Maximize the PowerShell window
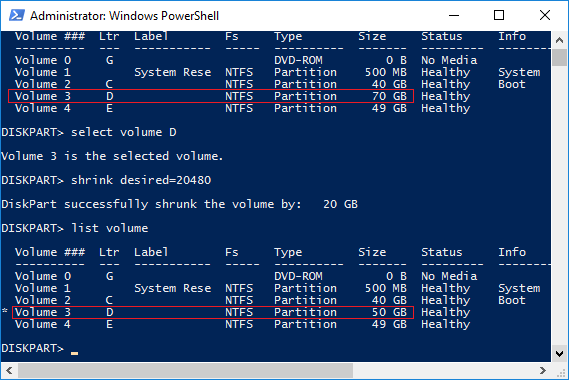The height and width of the screenshot is (380, 569). (x=499, y=16)
